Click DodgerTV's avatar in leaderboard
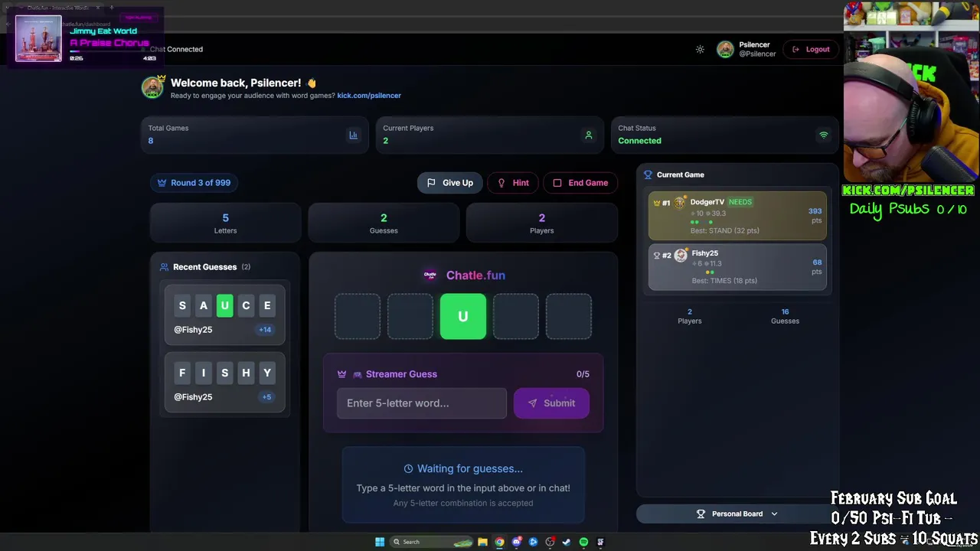 [x=681, y=203]
